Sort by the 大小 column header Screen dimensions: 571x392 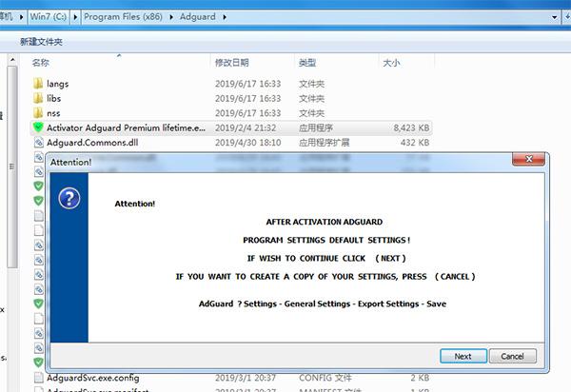click(391, 63)
